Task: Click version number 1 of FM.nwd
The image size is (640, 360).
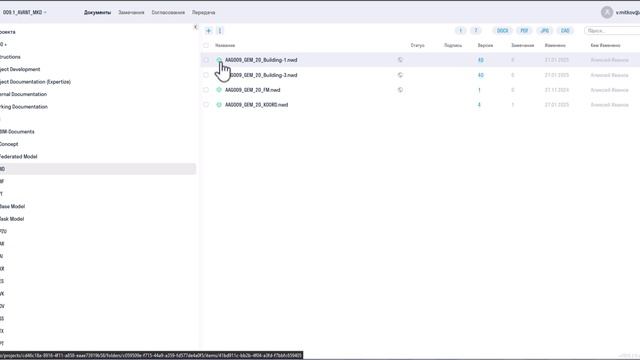Action: point(479,90)
